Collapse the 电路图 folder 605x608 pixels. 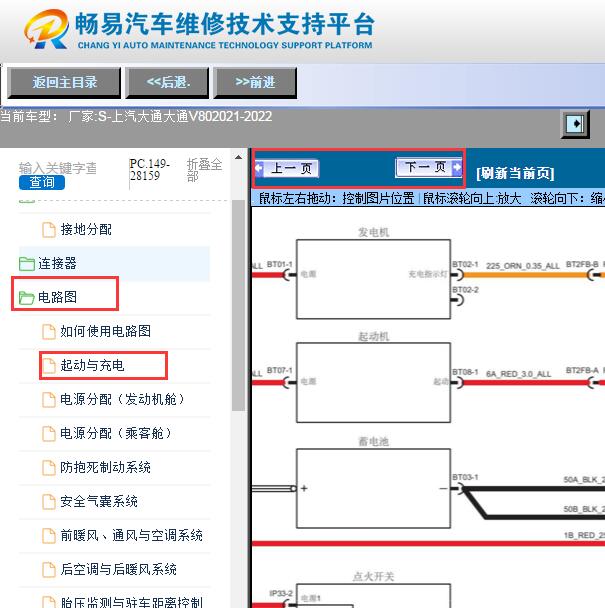point(57,297)
